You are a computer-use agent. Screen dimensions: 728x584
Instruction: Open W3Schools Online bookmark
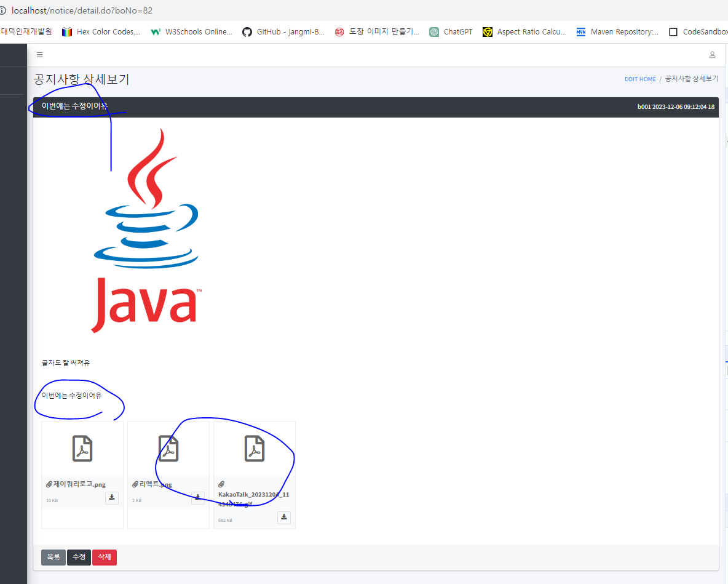[x=192, y=31]
